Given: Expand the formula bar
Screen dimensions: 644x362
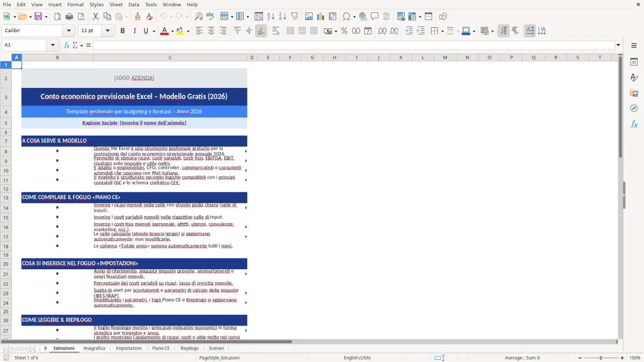Looking at the screenshot, I should (x=618, y=45).
